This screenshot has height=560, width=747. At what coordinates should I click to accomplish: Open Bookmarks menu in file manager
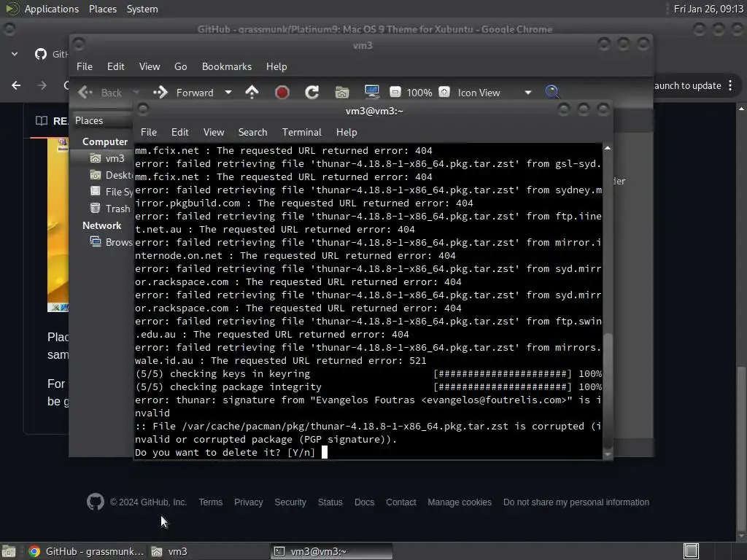pos(227,66)
